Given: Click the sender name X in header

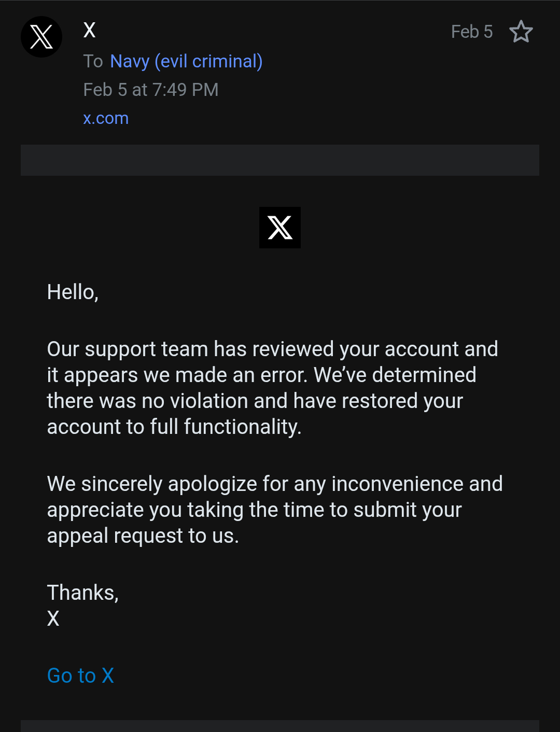Looking at the screenshot, I should [x=90, y=30].
